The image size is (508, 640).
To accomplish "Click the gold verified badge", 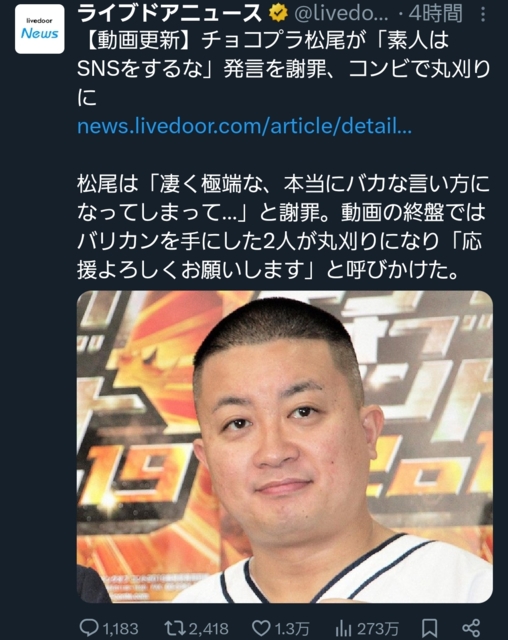I will (x=278, y=15).
